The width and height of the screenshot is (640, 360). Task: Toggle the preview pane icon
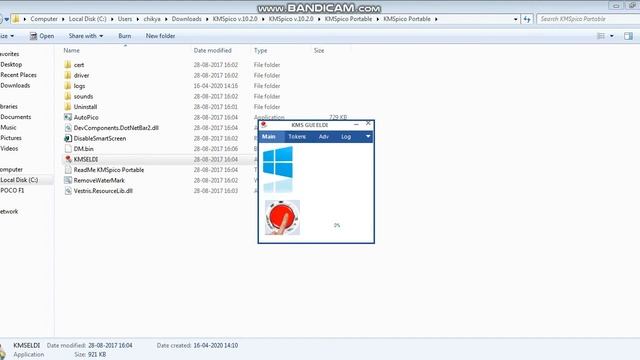pyautogui.click(x=628, y=36)
